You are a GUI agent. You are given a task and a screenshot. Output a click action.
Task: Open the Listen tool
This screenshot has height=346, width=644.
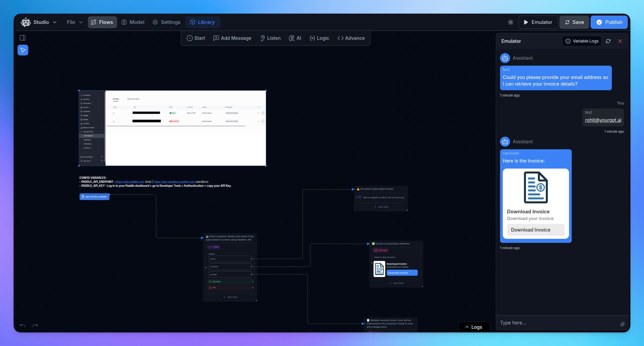coord(270,38)
